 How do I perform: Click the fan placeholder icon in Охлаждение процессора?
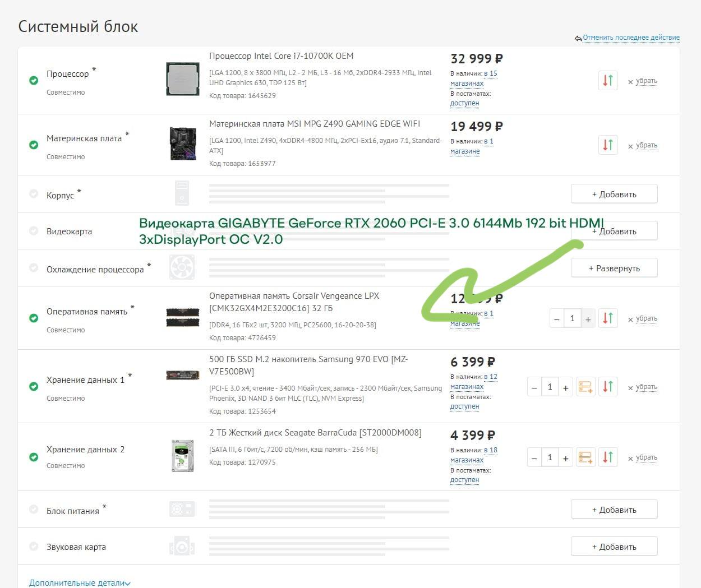click(x=182, y=267)
